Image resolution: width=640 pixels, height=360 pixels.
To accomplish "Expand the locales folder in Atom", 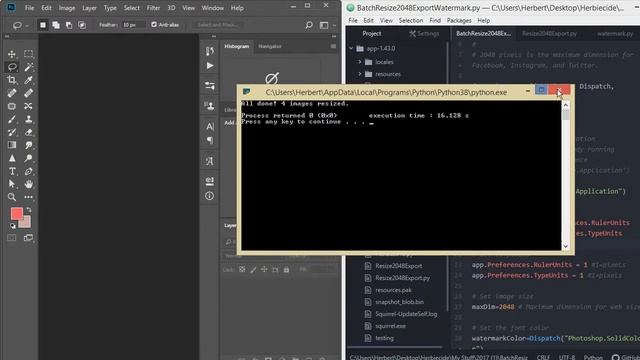I will pos(360,62).
